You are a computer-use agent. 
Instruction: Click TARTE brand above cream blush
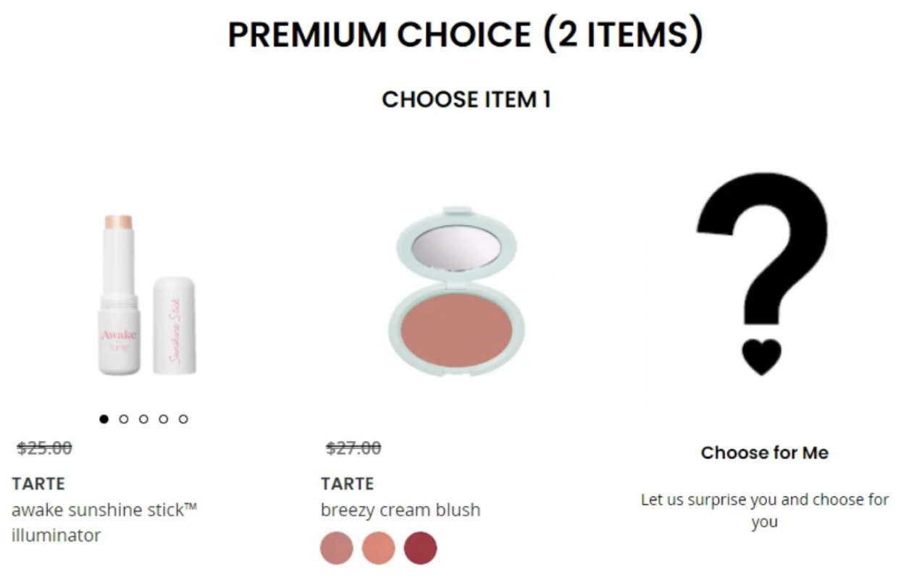pos(348,483)
